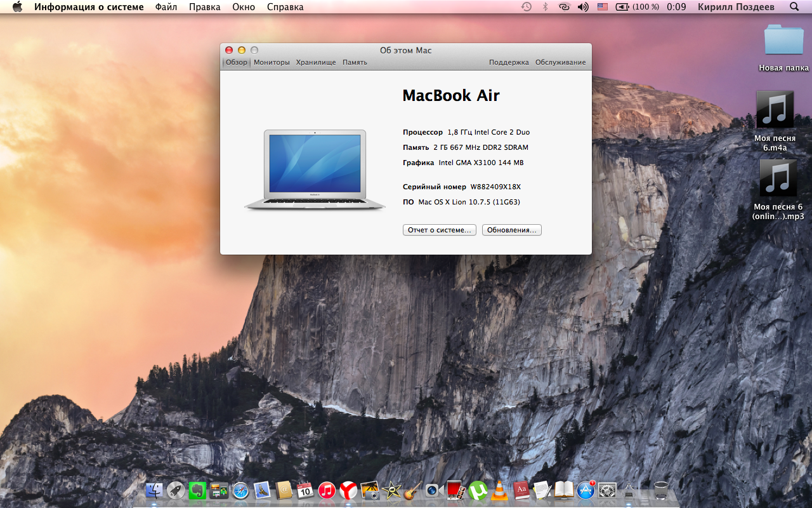
Task: Select the Моя песня 6.m4a file
Action: click(775, 109)
